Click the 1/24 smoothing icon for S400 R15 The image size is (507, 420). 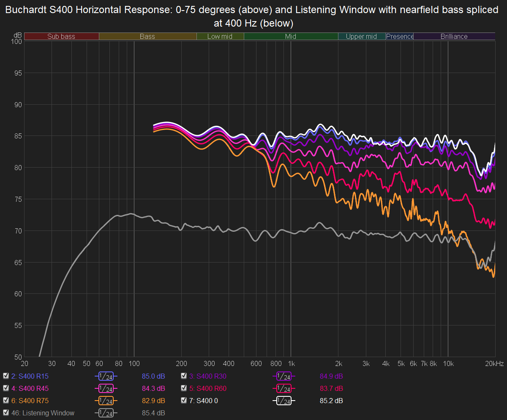(x=106, y=376)
